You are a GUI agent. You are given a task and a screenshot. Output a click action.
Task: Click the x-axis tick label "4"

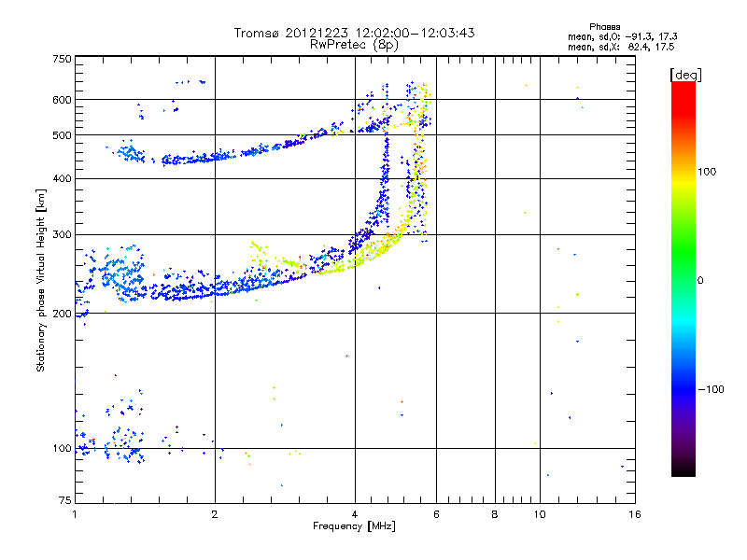355,514
